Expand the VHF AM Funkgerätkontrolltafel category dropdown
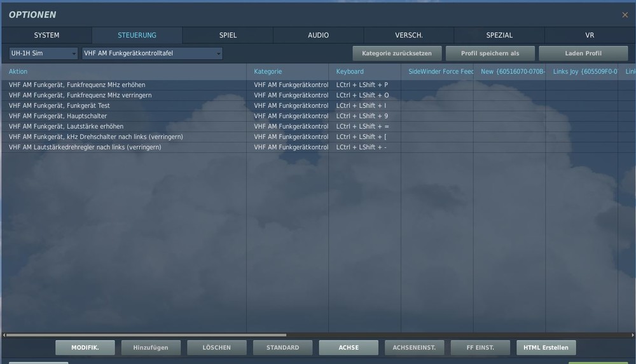The width and height of the screenshot is (636, 364). pyautogui.click(x=152, y=53)
